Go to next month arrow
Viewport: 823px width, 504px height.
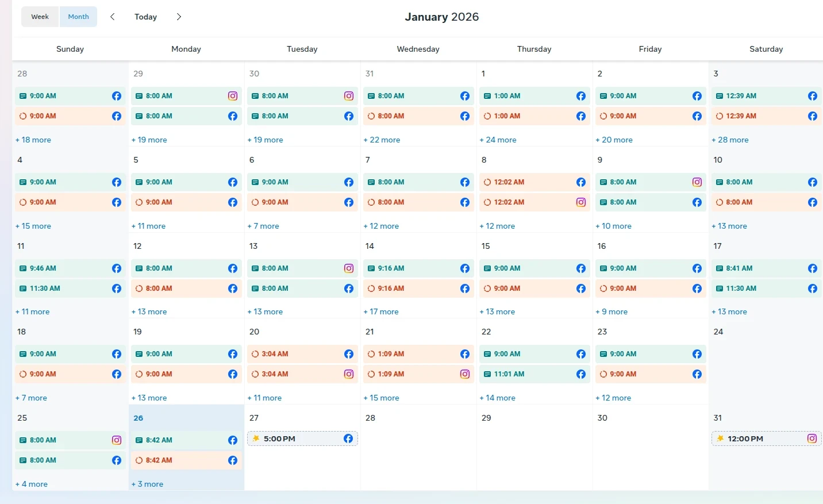tap(179, 17)
